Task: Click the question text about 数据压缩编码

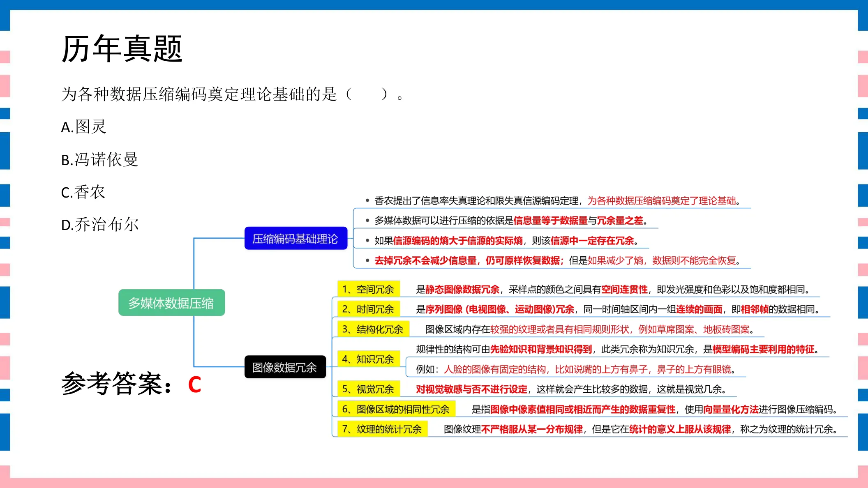Action: [233, 94]
